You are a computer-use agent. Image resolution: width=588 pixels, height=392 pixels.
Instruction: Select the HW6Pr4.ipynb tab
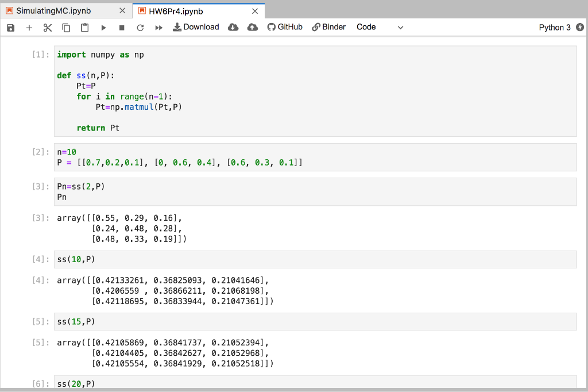click(x=199, y=11)
